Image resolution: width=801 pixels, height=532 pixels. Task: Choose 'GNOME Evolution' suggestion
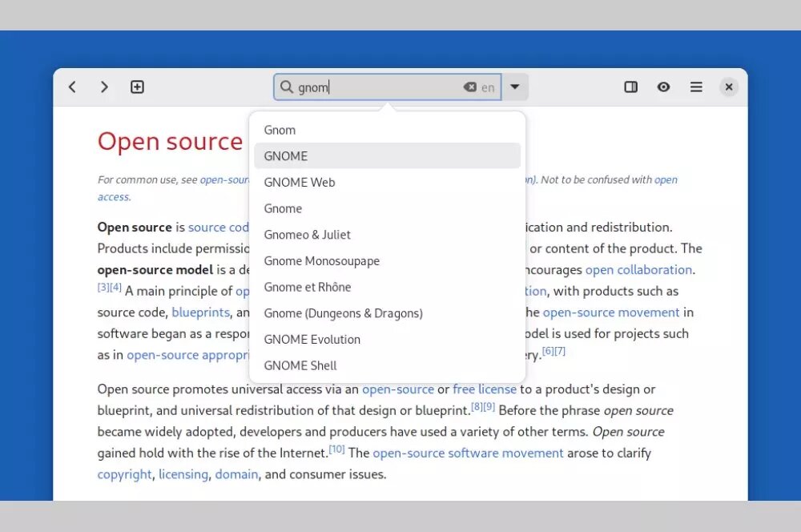pyautogui.click(x=387, y=340)
